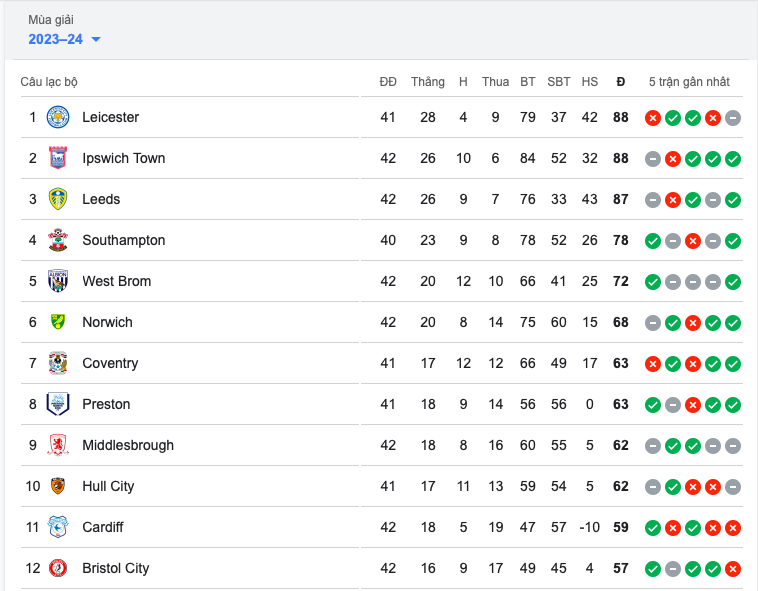Click the Thắng column header
The image size is (758, 591).
coord(427,82)
